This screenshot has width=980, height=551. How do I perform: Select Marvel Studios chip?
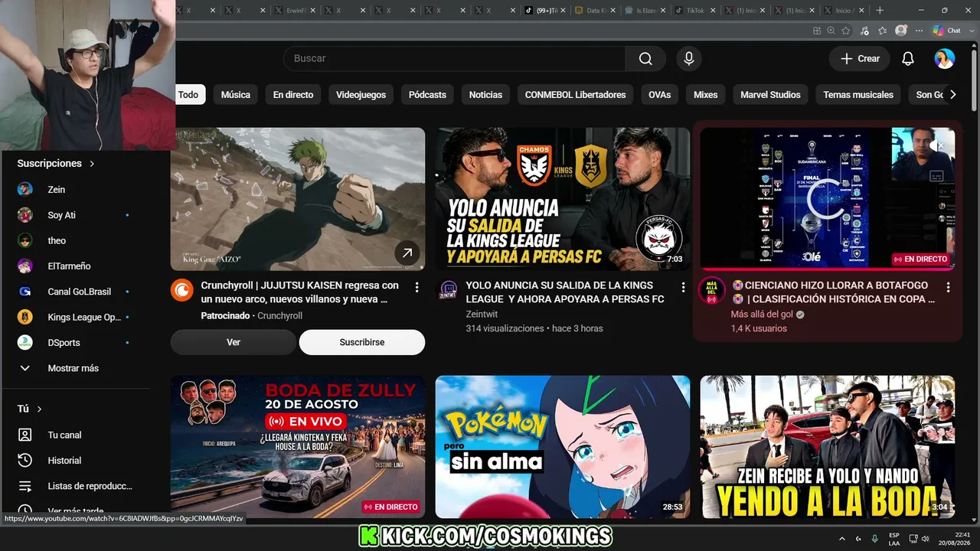[x=770, y=95]
